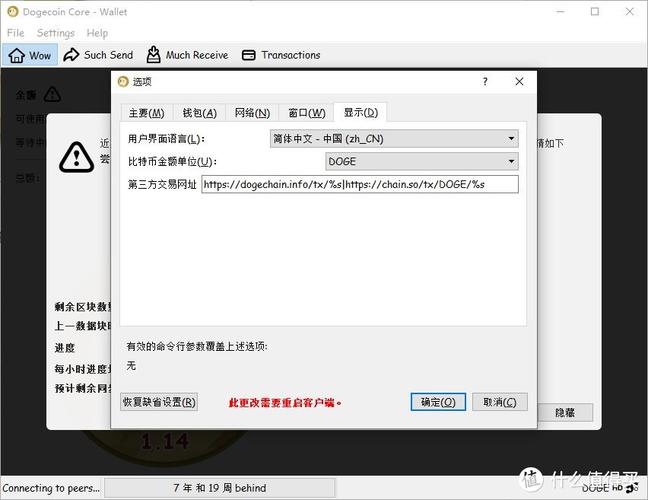Confirm with the 确定(O) button
Screen dimensions: 648x500
(438, 402)
